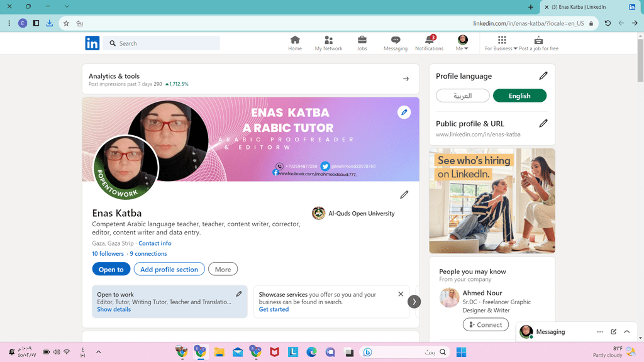Open the open-to-work profile photo
The image size is (644, 362).
126,167
